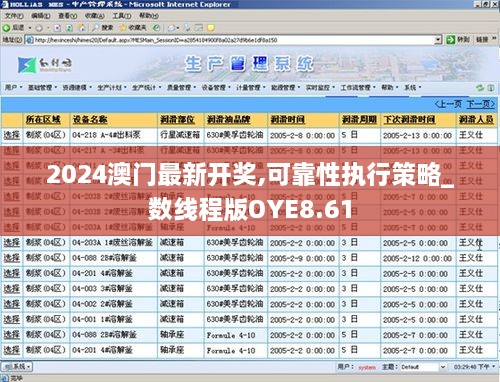
Task: Expand the 设备管理 menu dropdown
Action: [x=216, y=88]
